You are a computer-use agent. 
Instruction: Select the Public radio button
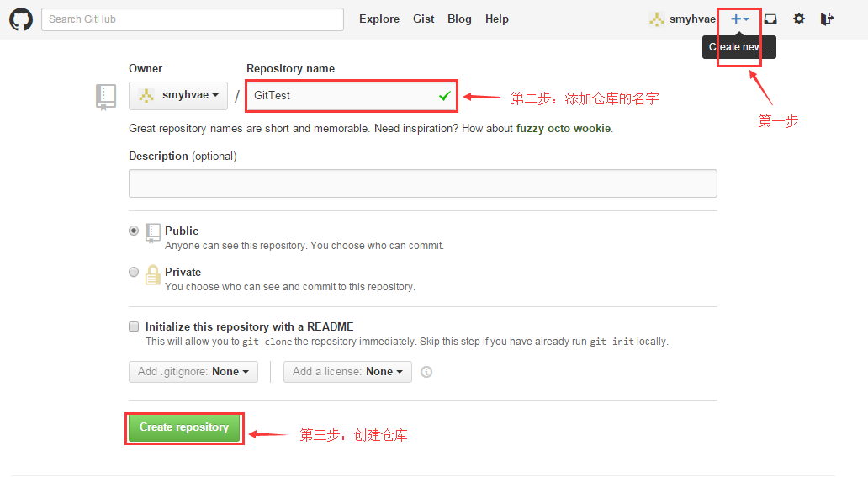[134, 231]
